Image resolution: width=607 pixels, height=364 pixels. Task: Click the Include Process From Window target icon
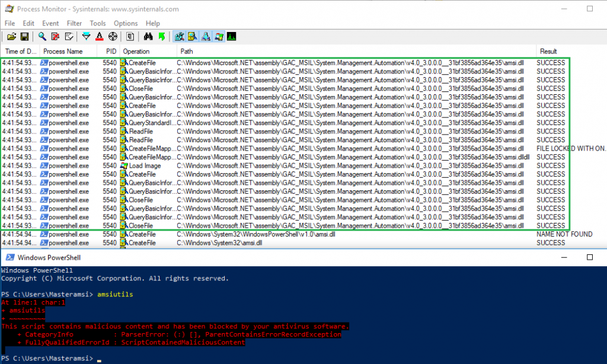click(113, 37)
